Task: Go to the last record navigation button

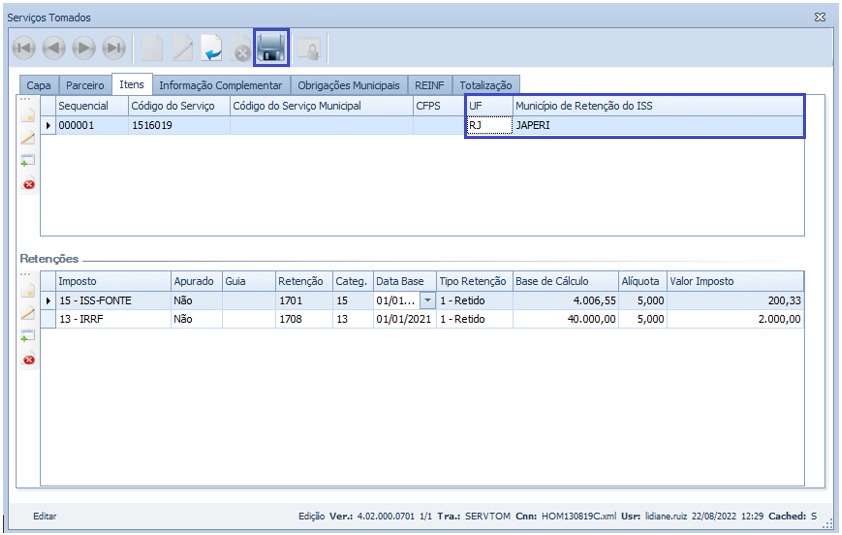Action: [114, 48]
